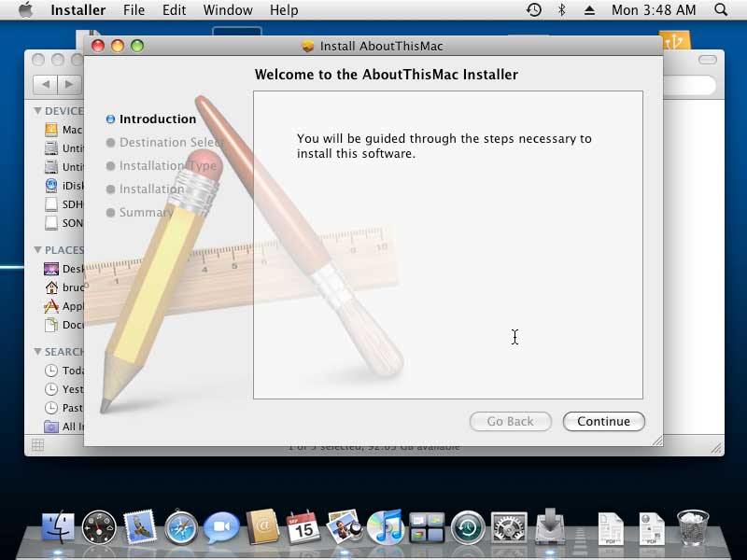Click the Eject icon in menu bar
The height and width of the screenshot is (560, 747).
[x=589, y=10]
